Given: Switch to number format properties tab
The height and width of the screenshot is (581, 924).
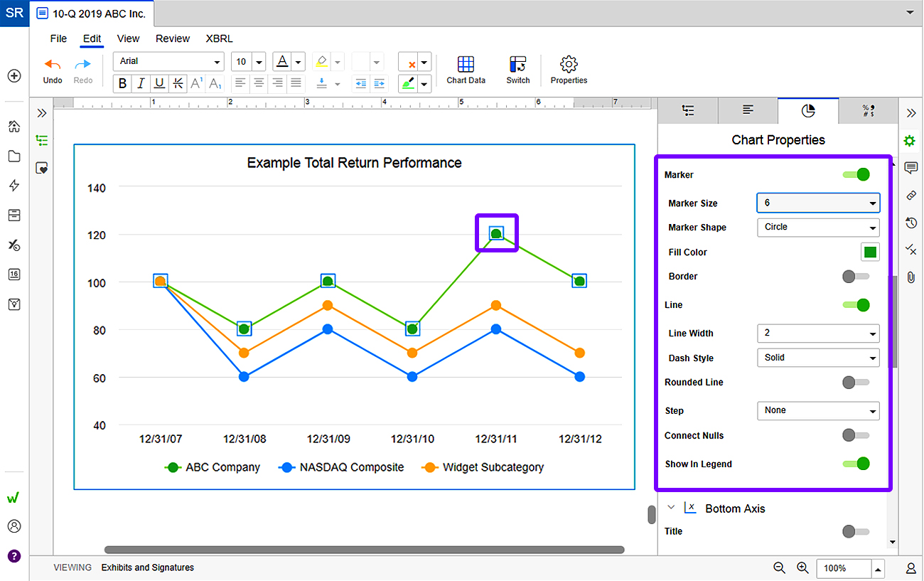Looking at the screenshot, I should (x=868, y=110).
